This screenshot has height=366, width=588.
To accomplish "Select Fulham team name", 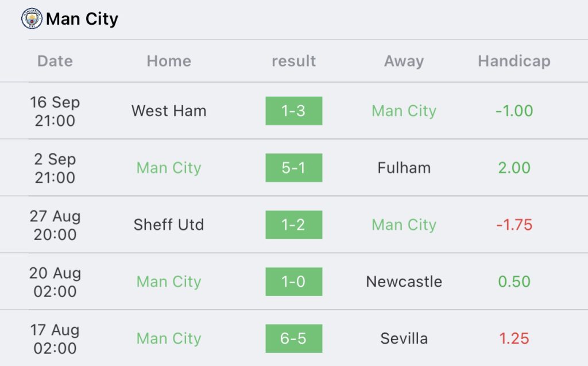I will click(404, 168).
